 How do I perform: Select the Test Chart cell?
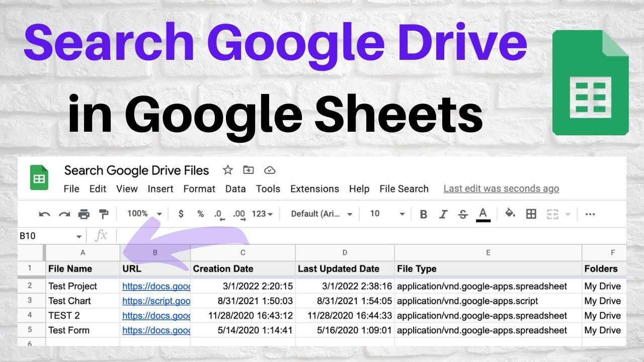(x=83, y=301)
